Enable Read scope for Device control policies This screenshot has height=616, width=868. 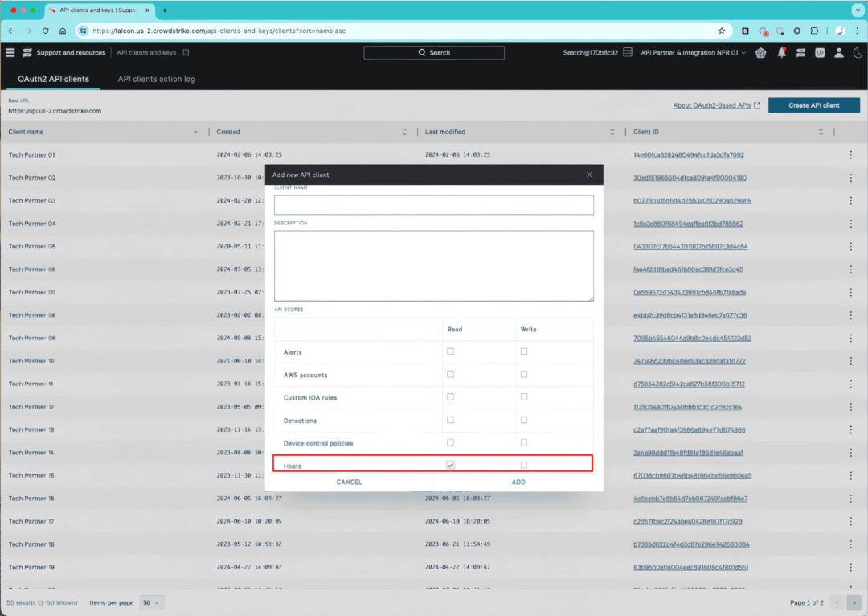click(451, 442)
